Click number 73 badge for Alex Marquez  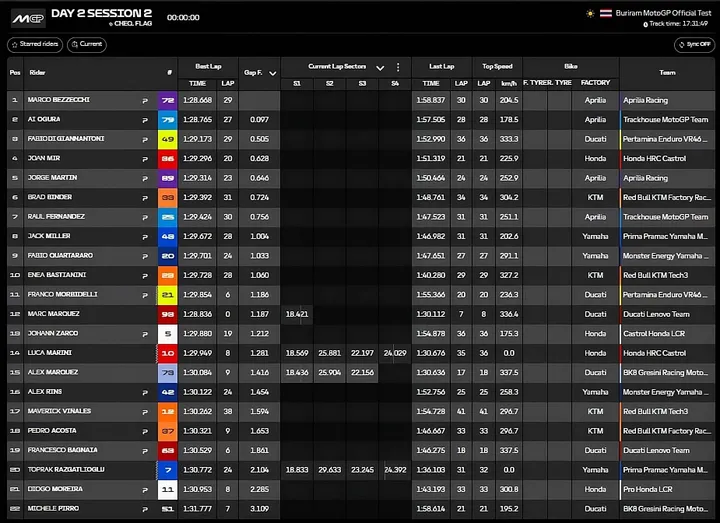(168, 372)
